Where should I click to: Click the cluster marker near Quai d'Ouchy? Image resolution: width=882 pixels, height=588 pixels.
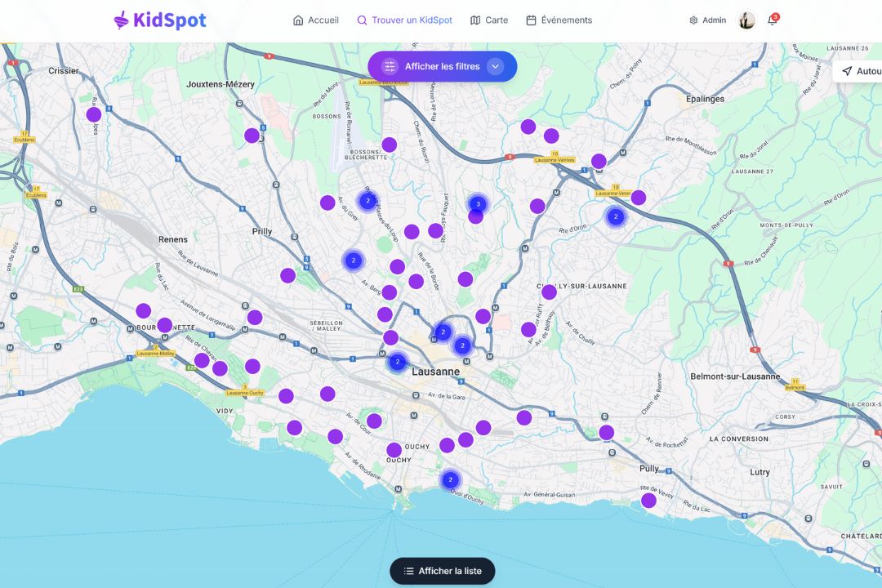coord(450,479)
